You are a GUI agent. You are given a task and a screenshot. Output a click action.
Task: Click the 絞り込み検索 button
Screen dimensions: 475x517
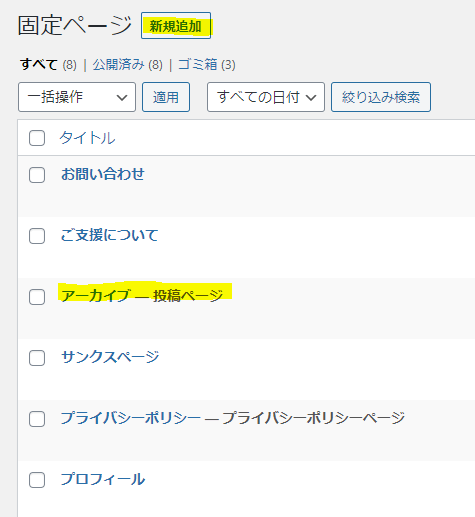click(381, 97)
